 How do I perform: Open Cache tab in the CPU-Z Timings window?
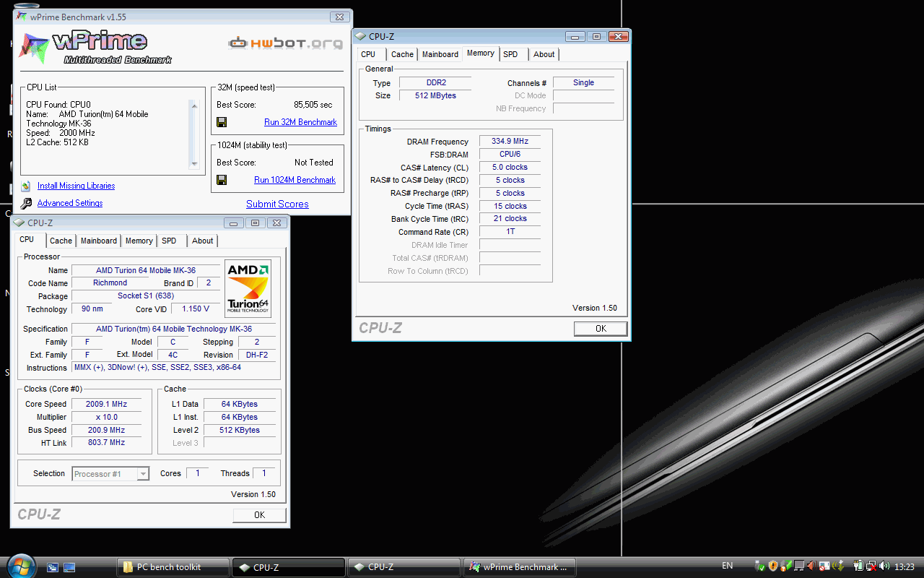pyautogui.click(x=402, y=54)
